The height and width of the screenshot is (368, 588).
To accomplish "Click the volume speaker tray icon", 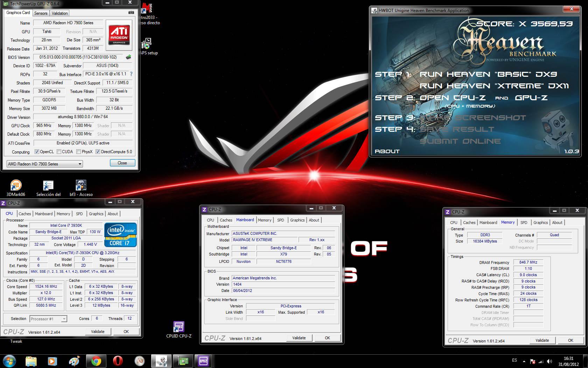I will (549, 361).
